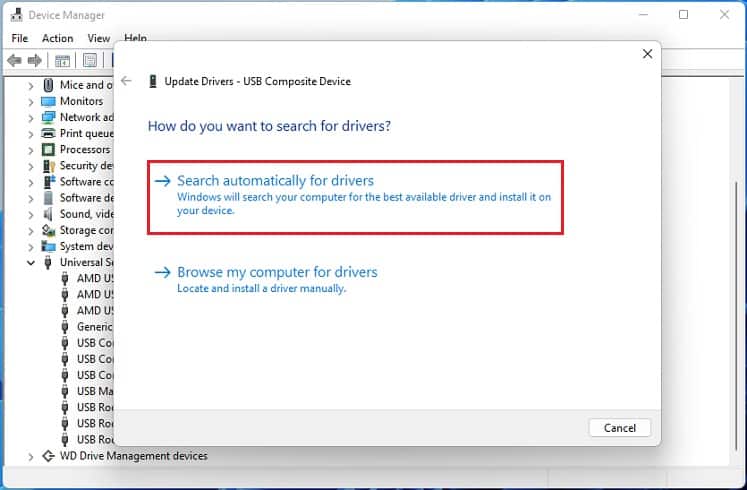Viewport: 747px width, 490px height.
Task: Expand the Software components node
Action: point(31,183)
